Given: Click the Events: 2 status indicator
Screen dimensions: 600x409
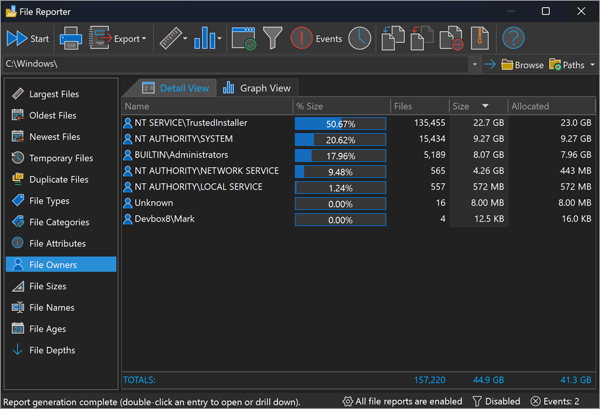Looking at the screenshot, I should coord(555,401).
